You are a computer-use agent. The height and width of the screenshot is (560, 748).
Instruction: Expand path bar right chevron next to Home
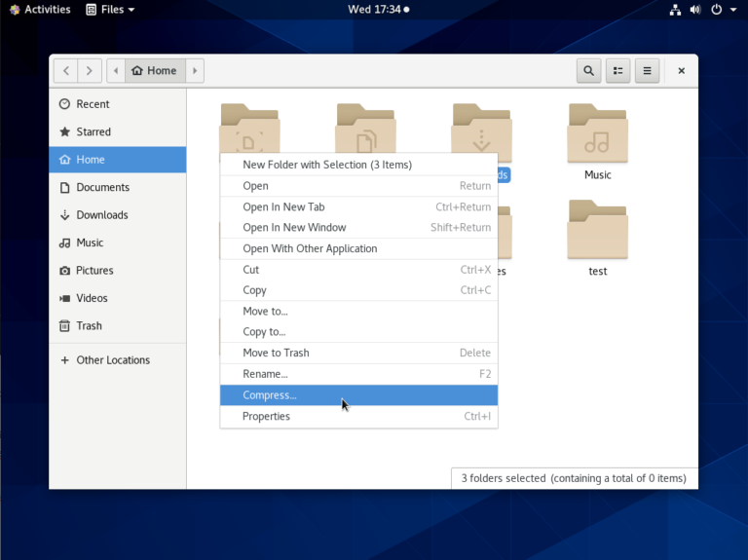click(196, 70)
